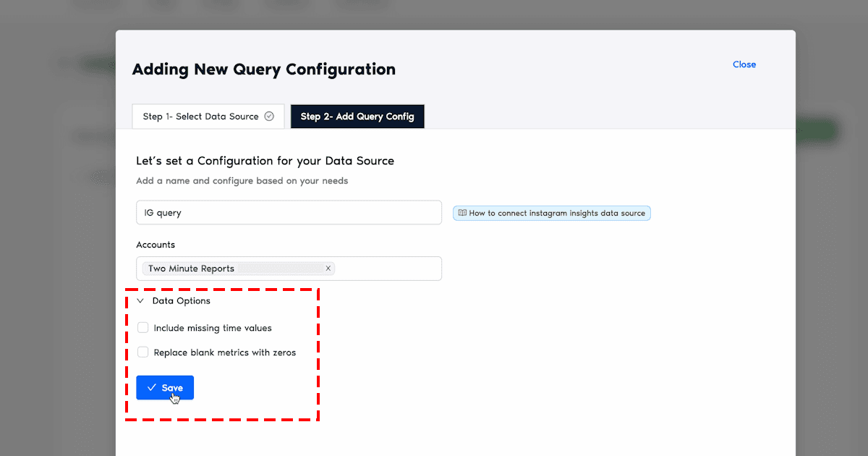
Task: Click the 'Replace blank metrics with zeros' label
Action: pyautogui.click(x=224, y=352)
